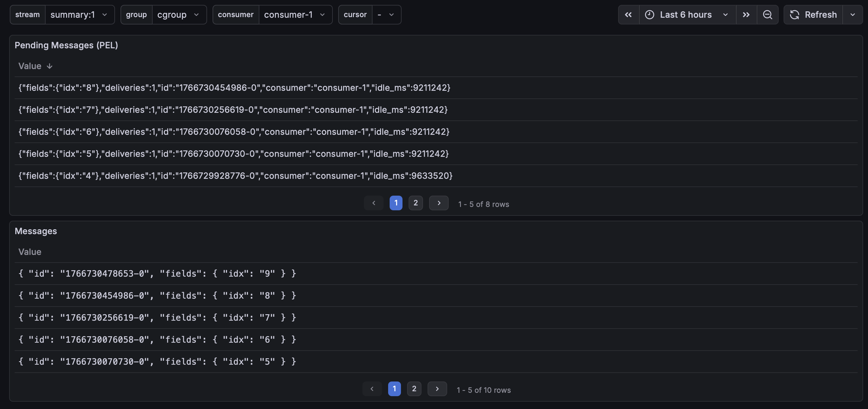
Task: Shift time range backward with double-left arrows
Action: [628, 14]
